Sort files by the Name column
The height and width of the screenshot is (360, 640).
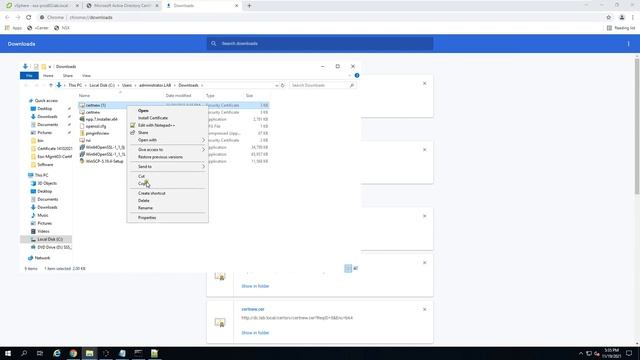(x=84, y=96)
